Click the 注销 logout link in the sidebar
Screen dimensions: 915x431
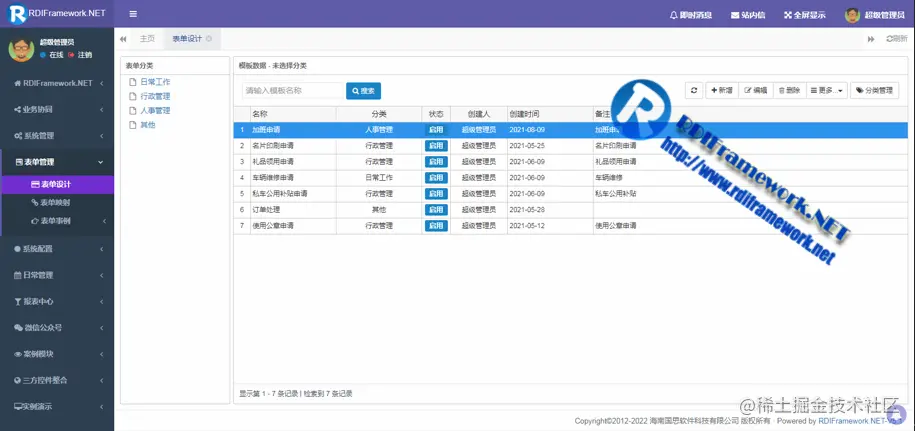point(81,55)
